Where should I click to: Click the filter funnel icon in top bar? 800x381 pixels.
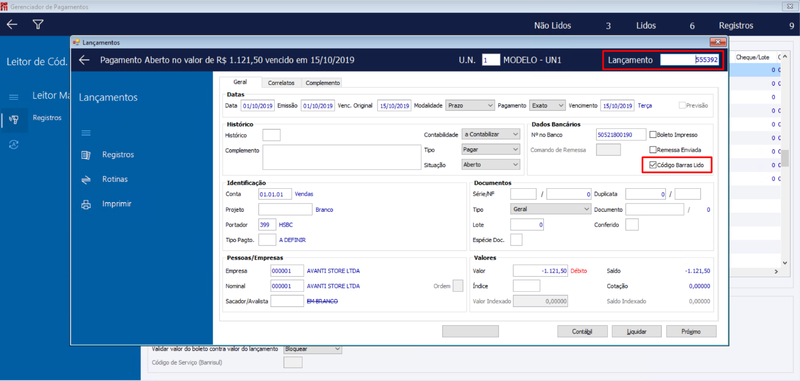[38, 24]
